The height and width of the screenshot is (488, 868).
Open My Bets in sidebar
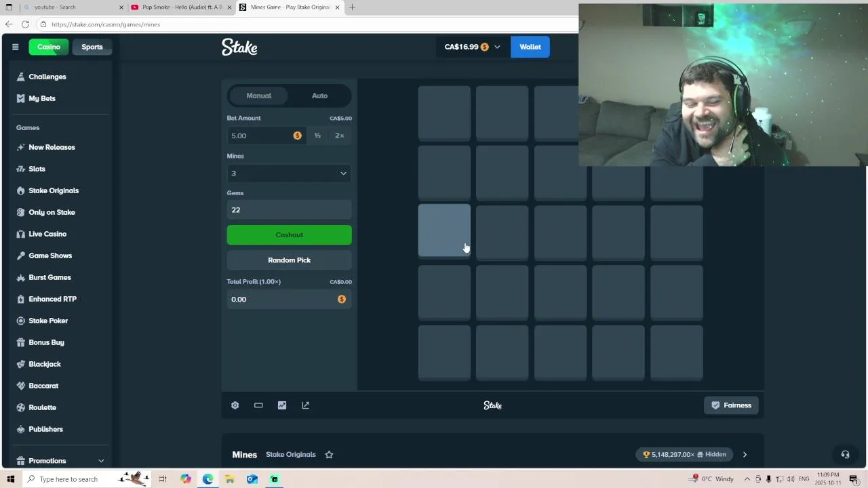pos(42,98)
